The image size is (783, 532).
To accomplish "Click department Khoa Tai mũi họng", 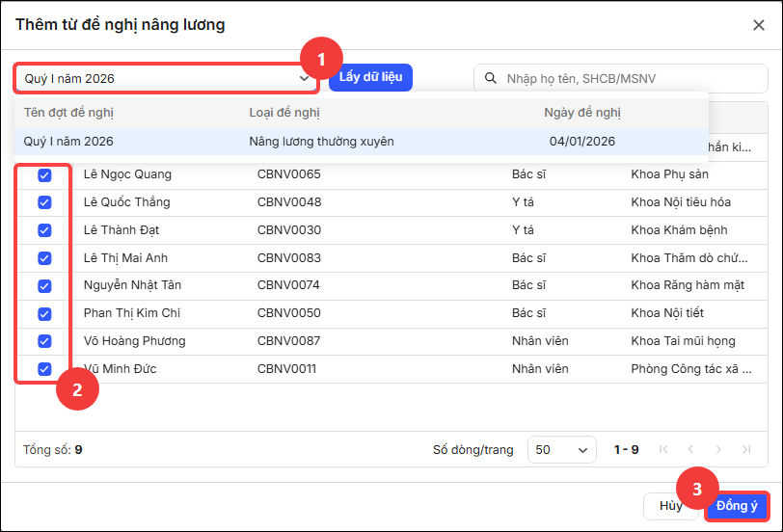I will [683, 341].
